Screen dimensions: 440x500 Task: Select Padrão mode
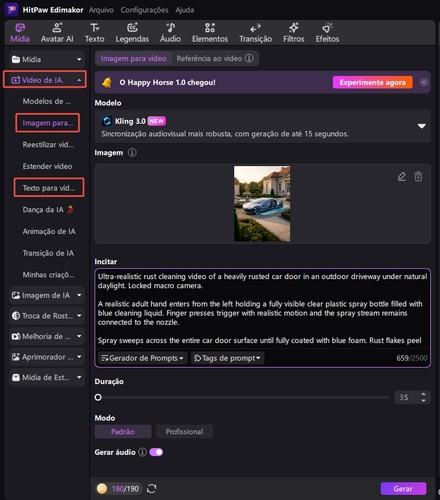pos(123,432)
